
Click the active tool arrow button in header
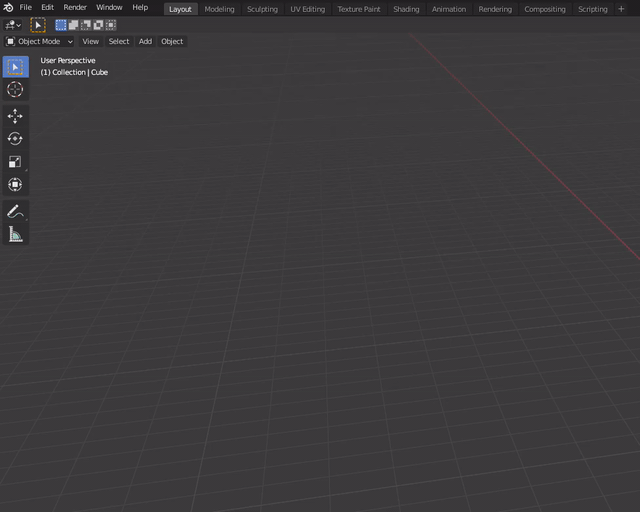(x=38, y=25)
